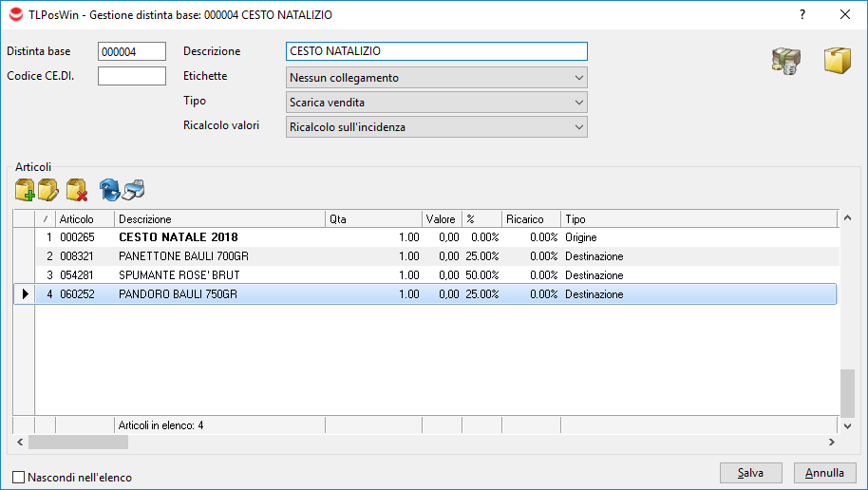The width and height of the screenshot is (868, 490).
Task: Enable the Nascondi nell'elenco checkbox
Action: 19,478
